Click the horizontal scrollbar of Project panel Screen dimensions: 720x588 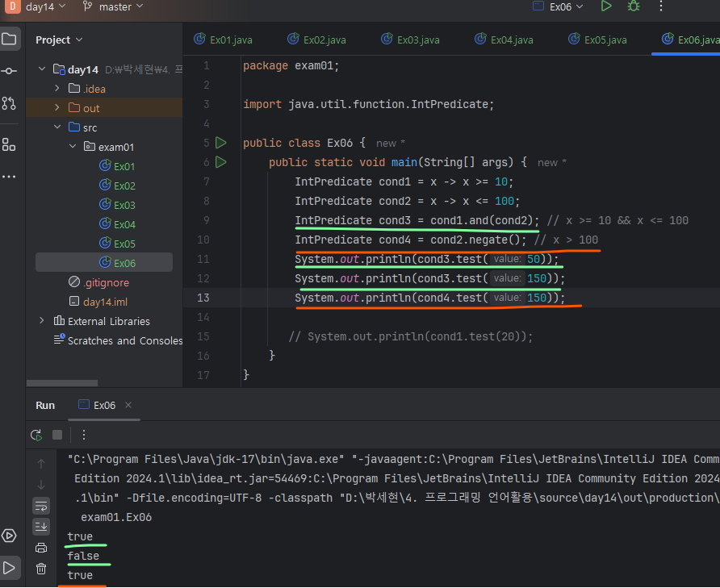62,382
